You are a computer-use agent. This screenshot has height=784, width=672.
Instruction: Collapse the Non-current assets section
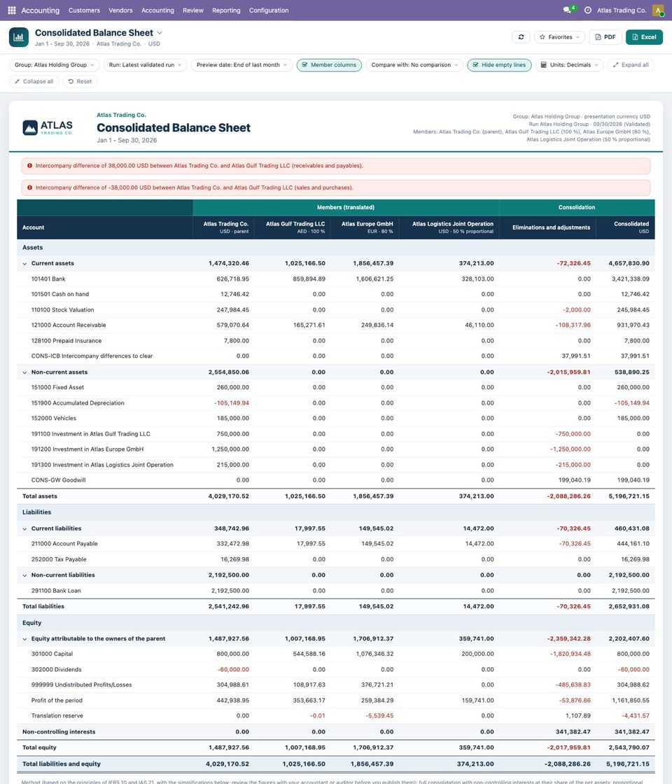coord(24,372)
